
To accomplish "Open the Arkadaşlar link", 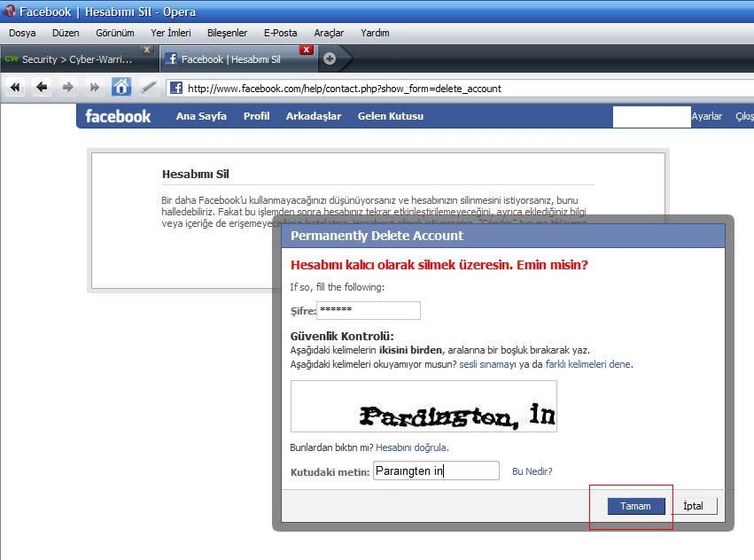I will pyautogui.click(x=314, y=116).
